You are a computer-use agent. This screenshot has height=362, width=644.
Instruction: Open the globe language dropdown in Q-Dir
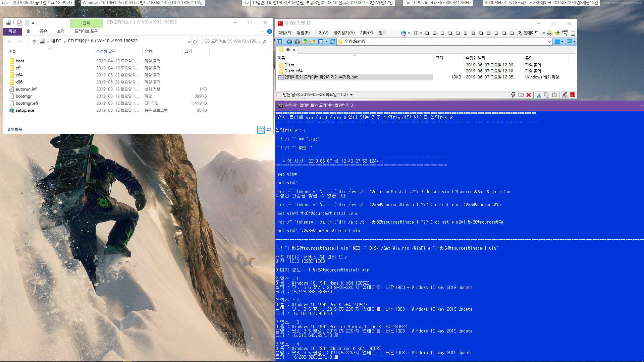(409, 33)
